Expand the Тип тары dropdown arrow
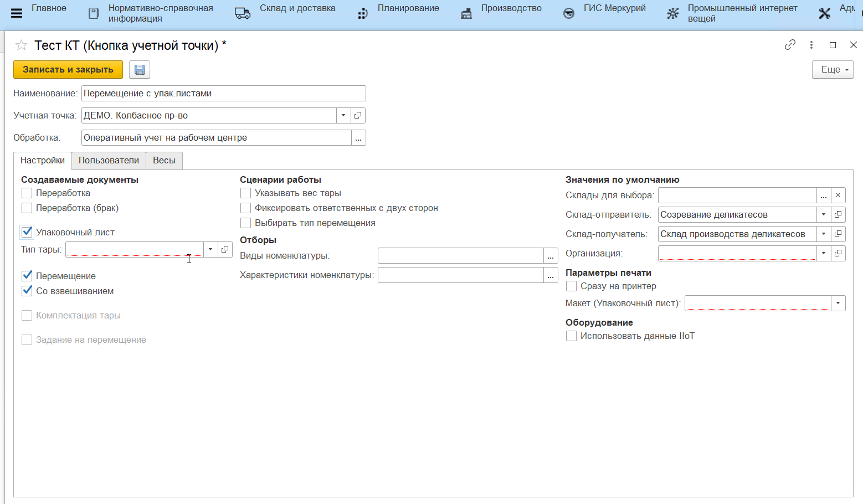 210,250
